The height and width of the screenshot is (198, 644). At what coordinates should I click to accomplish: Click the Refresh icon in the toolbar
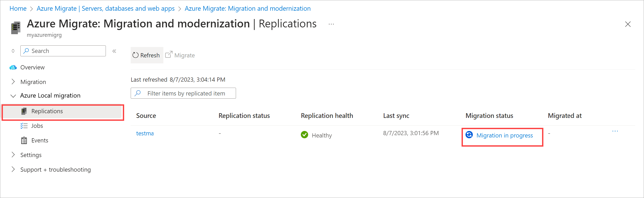[135, 55]
